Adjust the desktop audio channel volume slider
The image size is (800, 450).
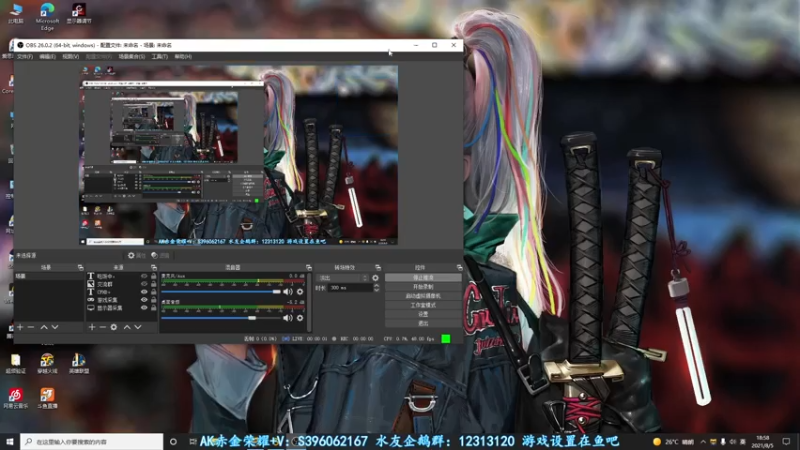(221, 318)
